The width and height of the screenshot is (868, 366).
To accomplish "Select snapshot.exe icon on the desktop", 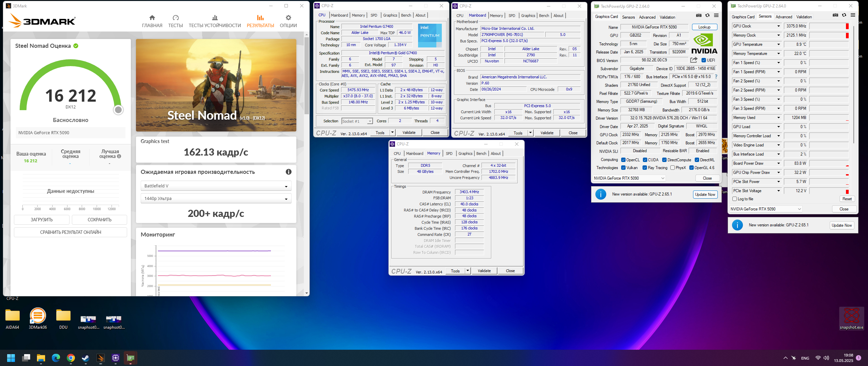I will point(851,319).
